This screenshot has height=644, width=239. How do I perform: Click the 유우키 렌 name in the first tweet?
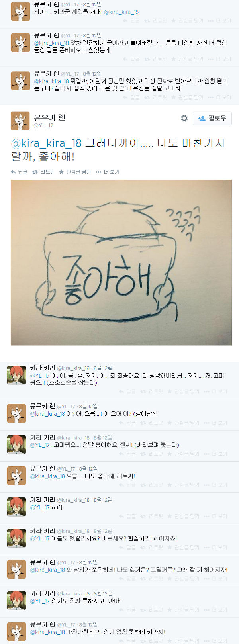[x=46, y=4]
